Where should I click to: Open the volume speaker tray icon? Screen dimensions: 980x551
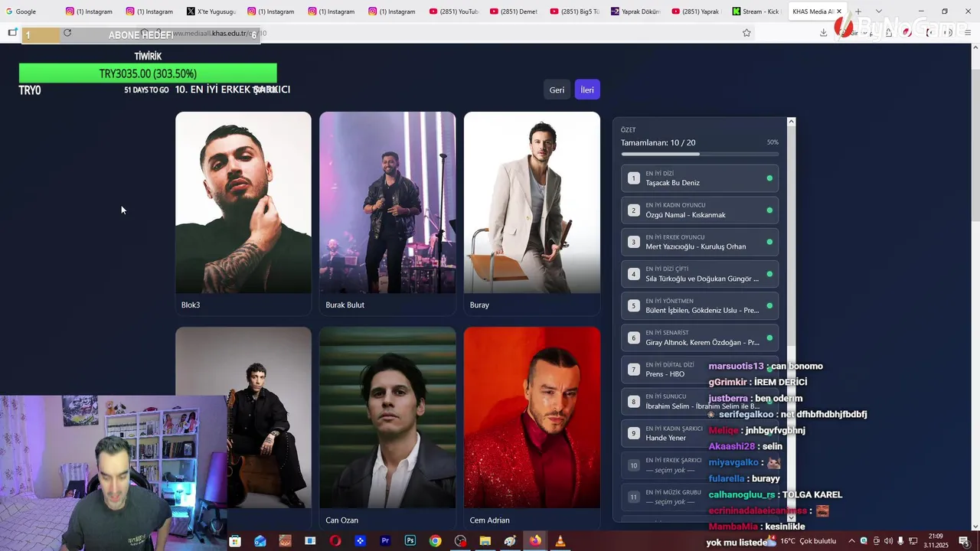889,541
